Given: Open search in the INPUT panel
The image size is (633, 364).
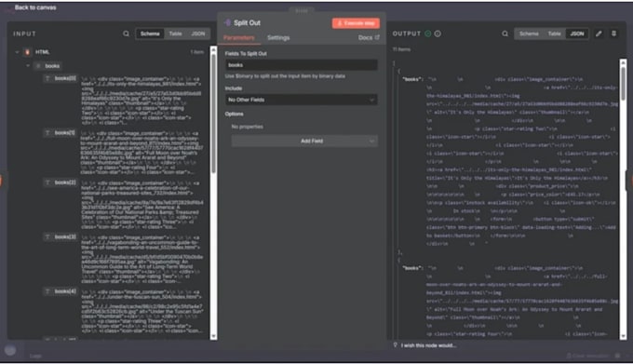Looking at the screenshot, I should [x=127, y=34].
